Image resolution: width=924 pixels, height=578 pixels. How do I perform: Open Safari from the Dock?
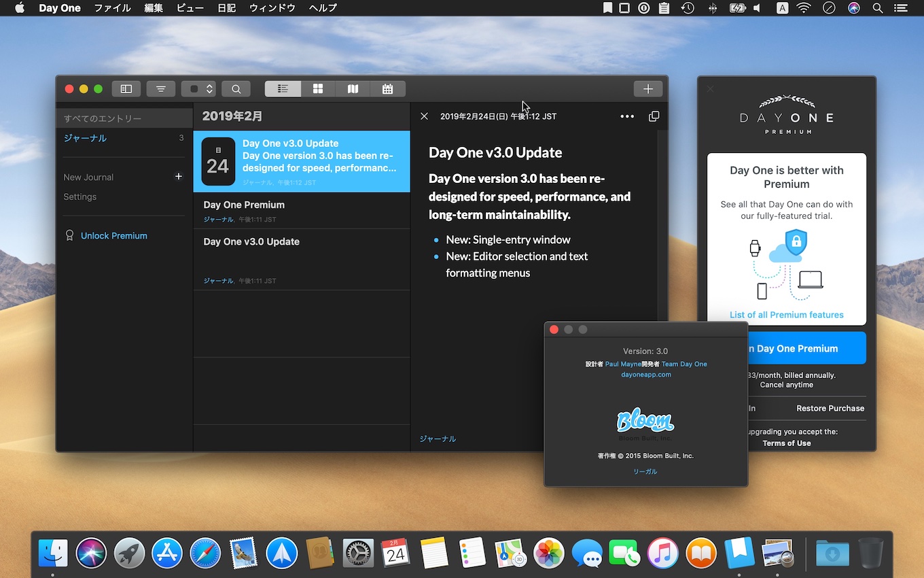205,552
